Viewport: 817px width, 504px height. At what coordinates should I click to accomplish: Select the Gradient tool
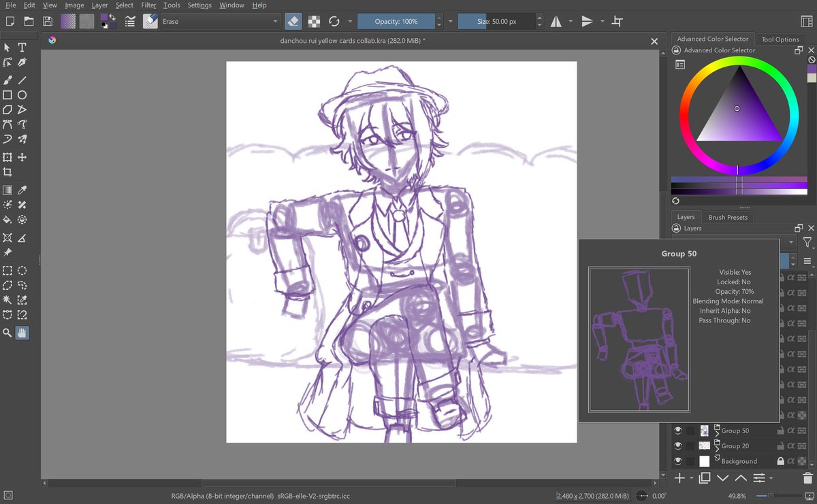(x=7, y=190)
